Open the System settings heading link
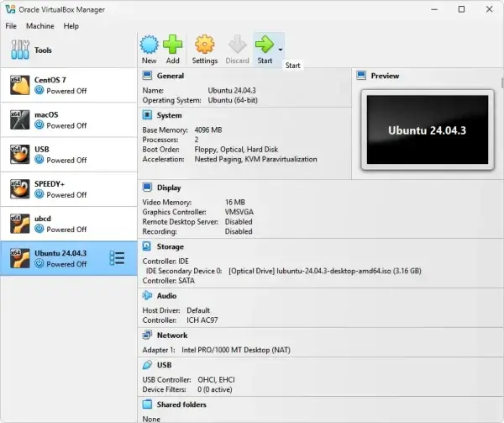The width and height of the screenshot is (504, 423). (x=169, y=115)
